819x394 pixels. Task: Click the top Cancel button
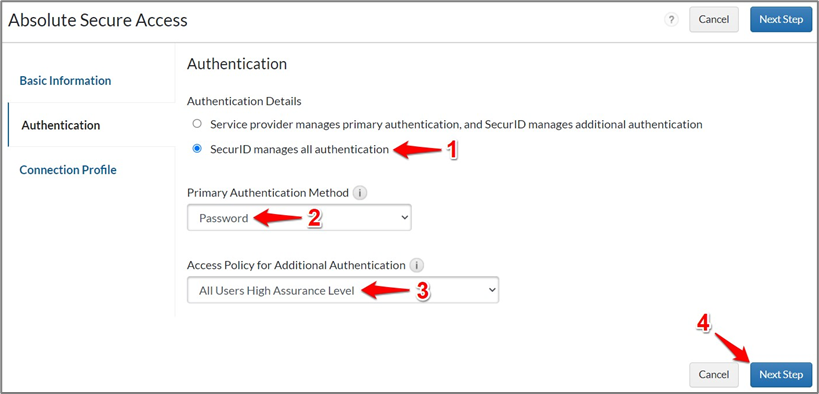point(713,19)
